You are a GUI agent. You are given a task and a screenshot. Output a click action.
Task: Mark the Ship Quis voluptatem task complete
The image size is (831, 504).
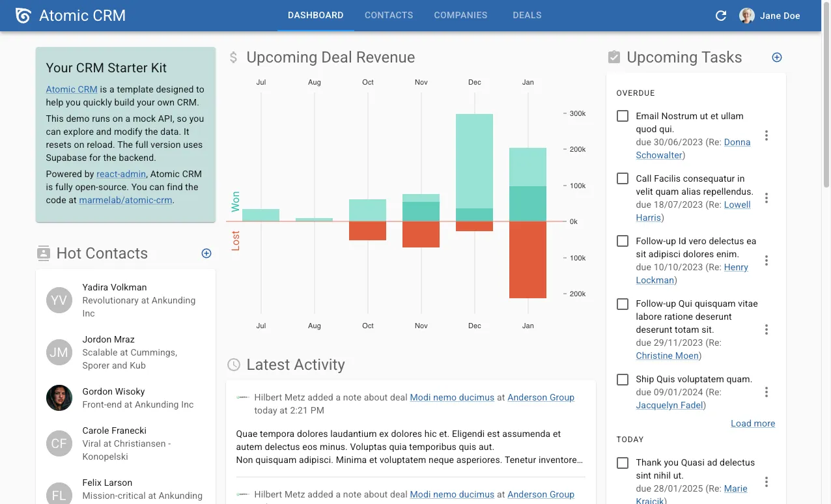click(622, 379)
